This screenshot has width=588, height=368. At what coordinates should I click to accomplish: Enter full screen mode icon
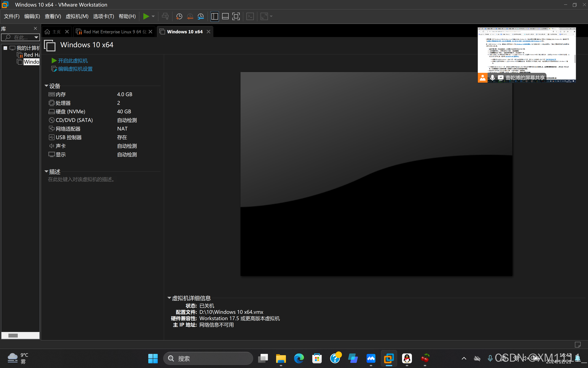tap(236, 16)
